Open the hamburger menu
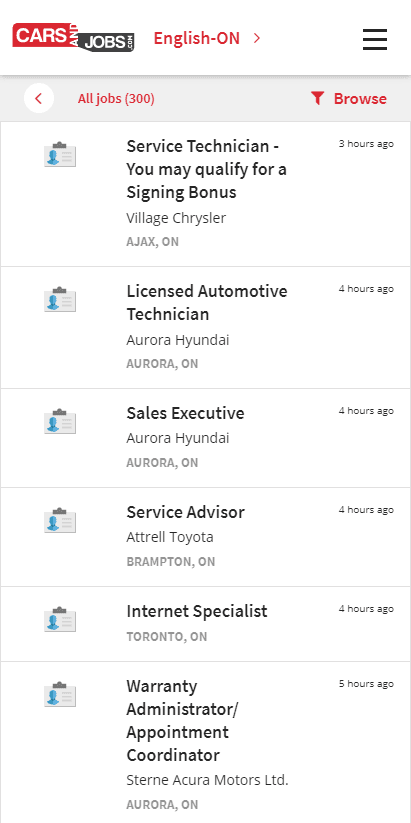This screenshot has width=411, height=823. 375,39
